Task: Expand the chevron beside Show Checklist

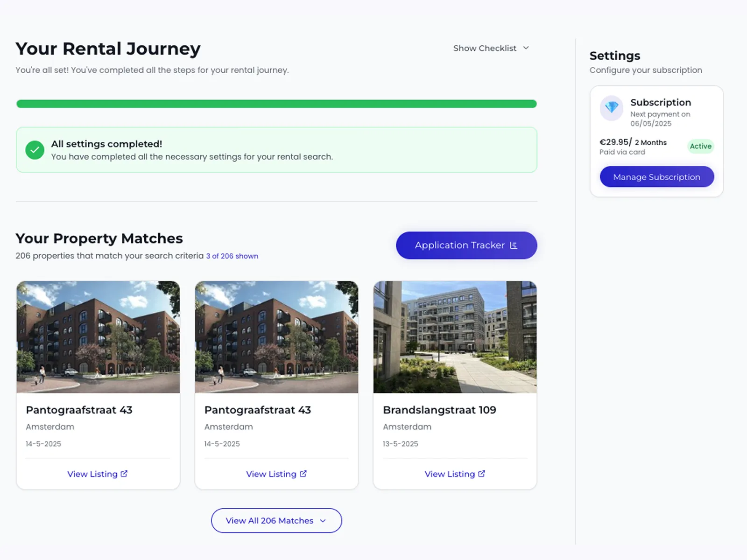Action: click(526, 48)
